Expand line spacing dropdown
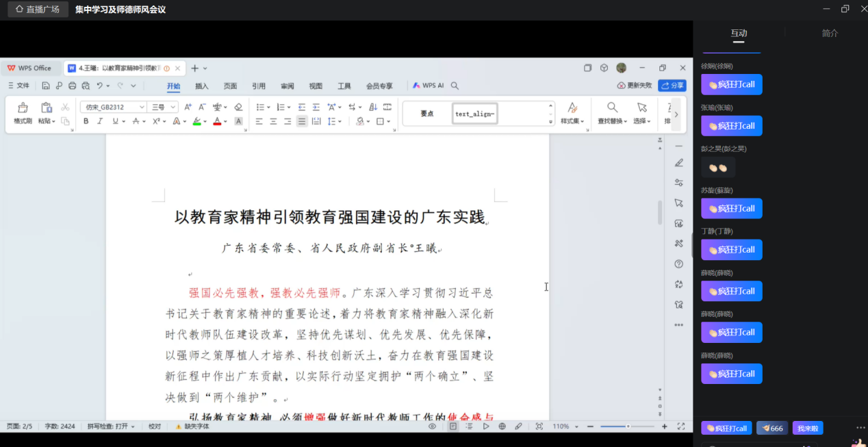868x447 pixels. click(340, 122)
